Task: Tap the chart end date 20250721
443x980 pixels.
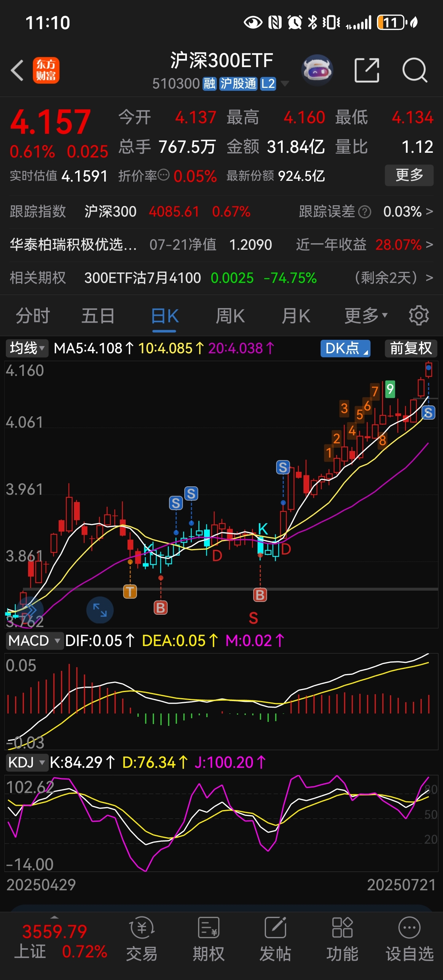Action: (401, 885)
